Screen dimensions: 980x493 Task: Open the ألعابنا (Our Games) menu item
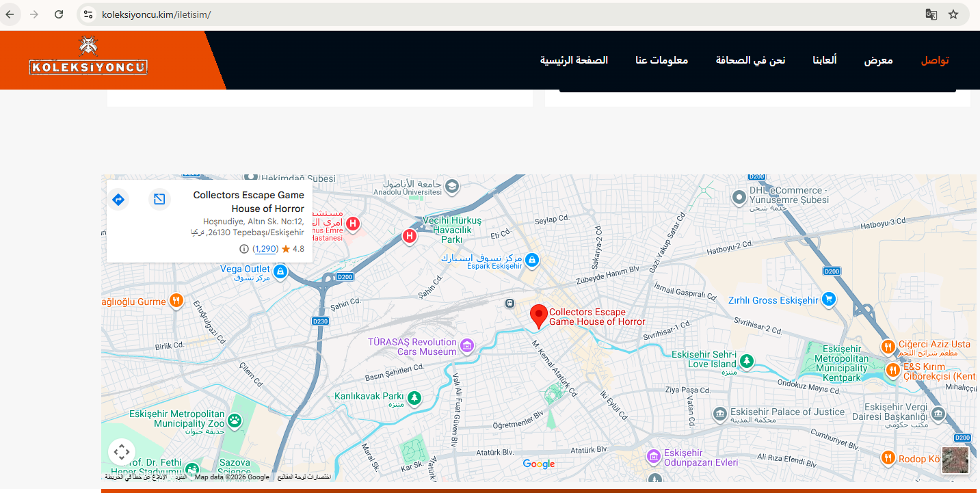824,60
